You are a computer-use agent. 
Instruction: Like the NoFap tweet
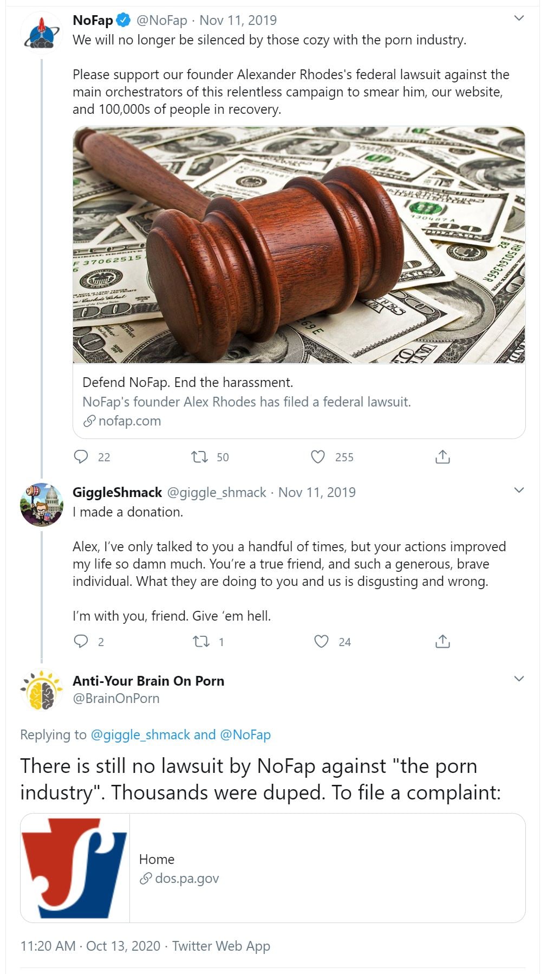click(x=318, y=457)
